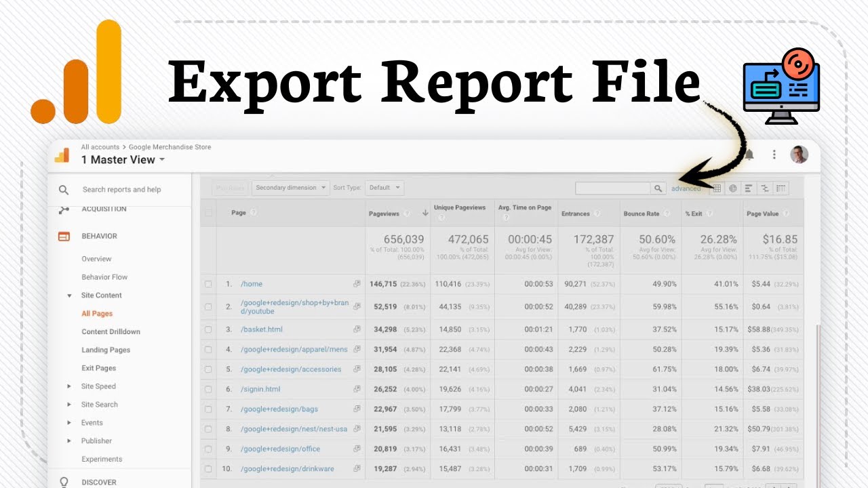Click the All accounts breadcrumb link
Image resolution: width=868 pixels, height=488 pixels.
[x=100, y=147]
